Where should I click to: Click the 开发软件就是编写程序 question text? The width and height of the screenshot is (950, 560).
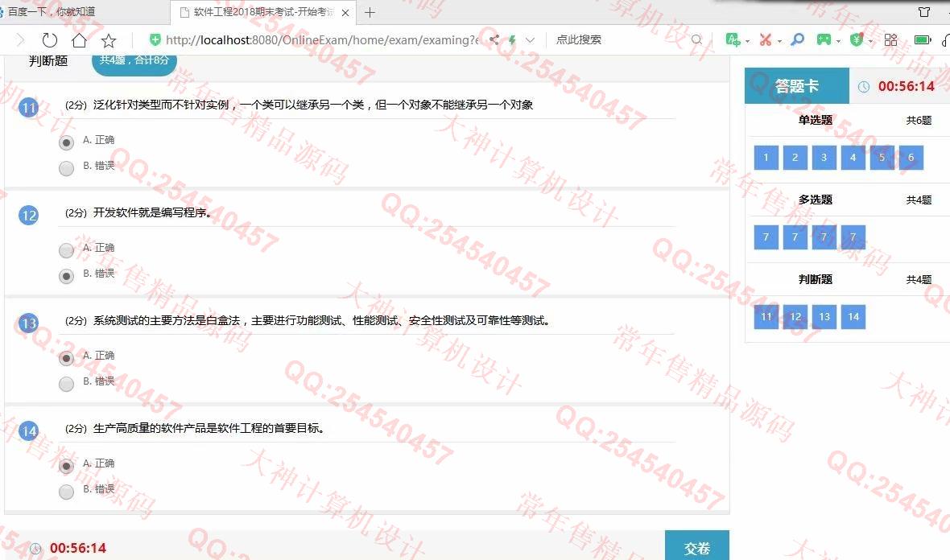tap(152, 212)
